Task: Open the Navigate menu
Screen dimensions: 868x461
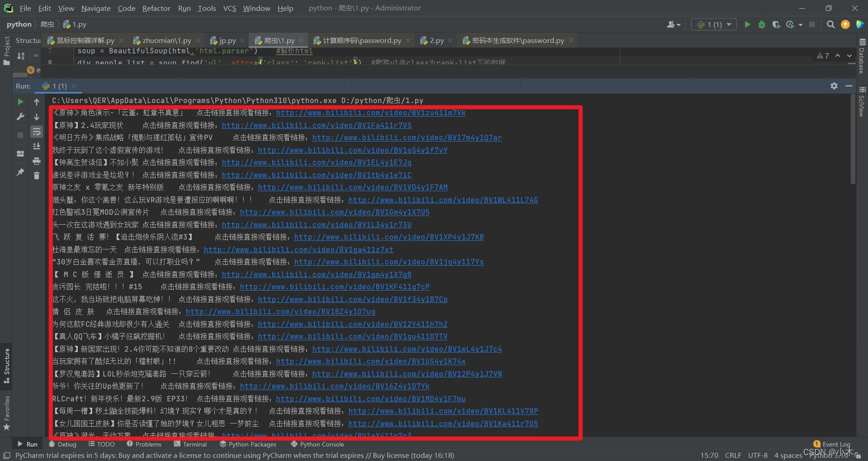Action: click(x=96, y=8)
